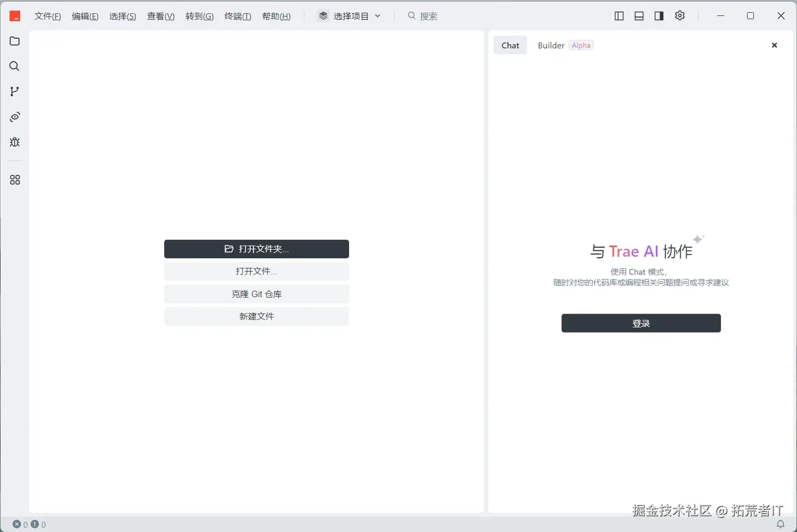This screenshot has width=797, height=532.
Task: Click the 打开文件夹... button
Action: (x=257, y=249)
